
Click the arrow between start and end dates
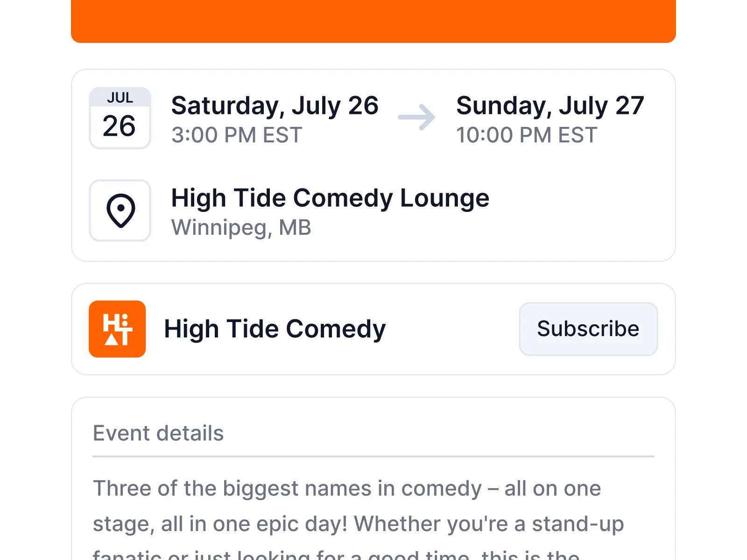tap(416, 117)
